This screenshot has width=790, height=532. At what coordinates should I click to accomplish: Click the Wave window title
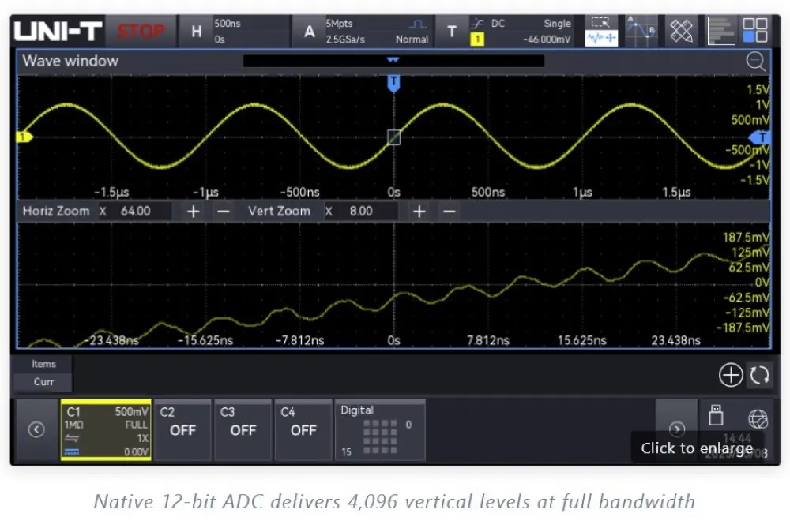(70, 61)
